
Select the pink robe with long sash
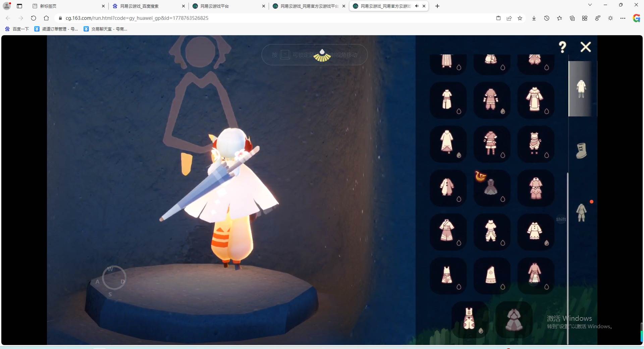(536, 276)
